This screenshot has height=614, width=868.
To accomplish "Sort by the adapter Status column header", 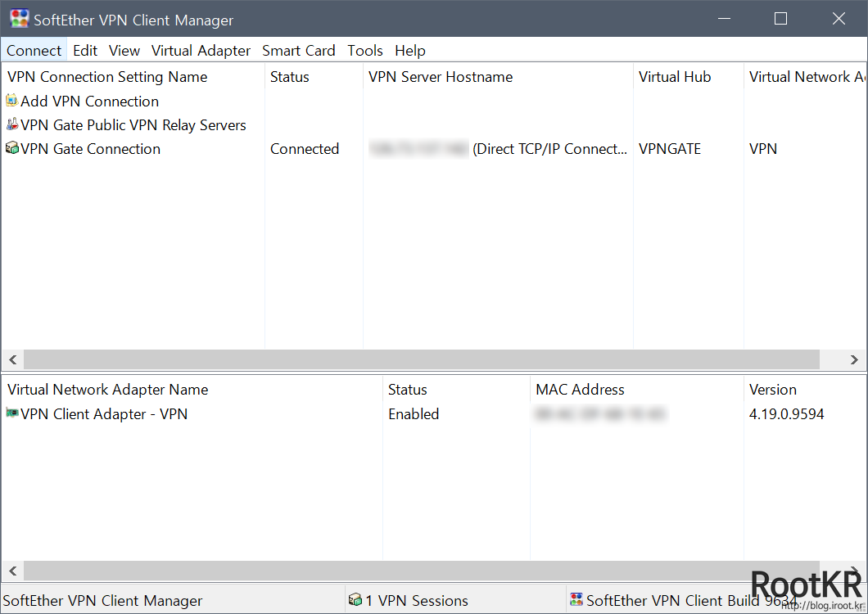I will coord(457,390).
